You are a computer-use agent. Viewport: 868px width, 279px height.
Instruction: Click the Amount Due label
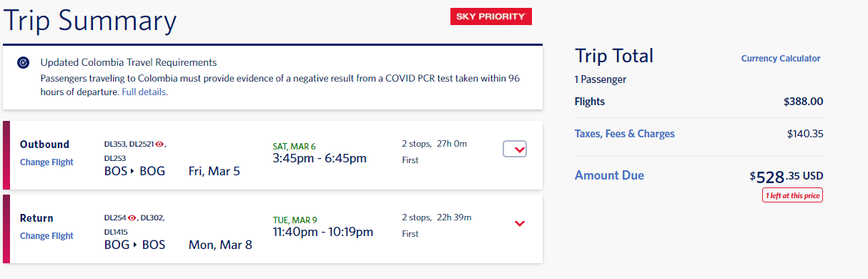coord(609,175)
